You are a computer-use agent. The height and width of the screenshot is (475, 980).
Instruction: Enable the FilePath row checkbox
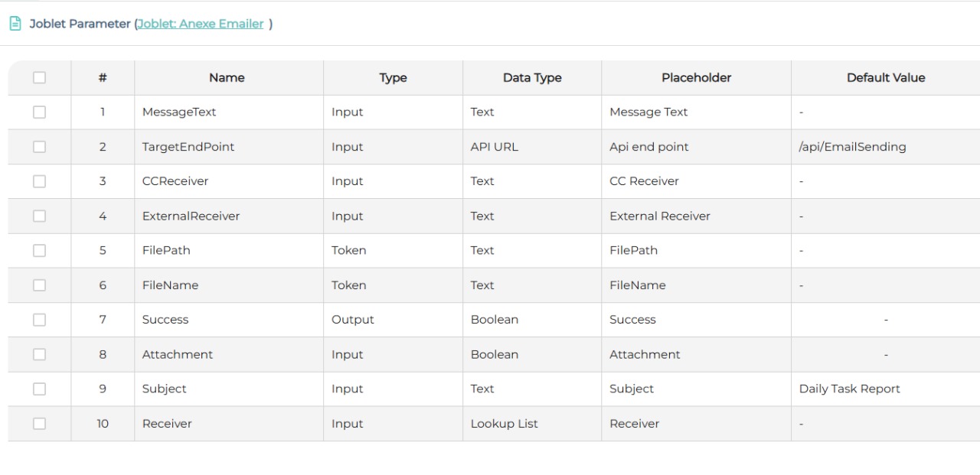click(x=39, y=250)
